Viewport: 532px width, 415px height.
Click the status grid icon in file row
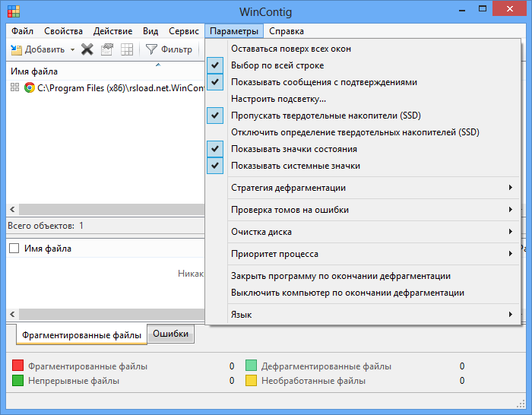click(14, 87)
